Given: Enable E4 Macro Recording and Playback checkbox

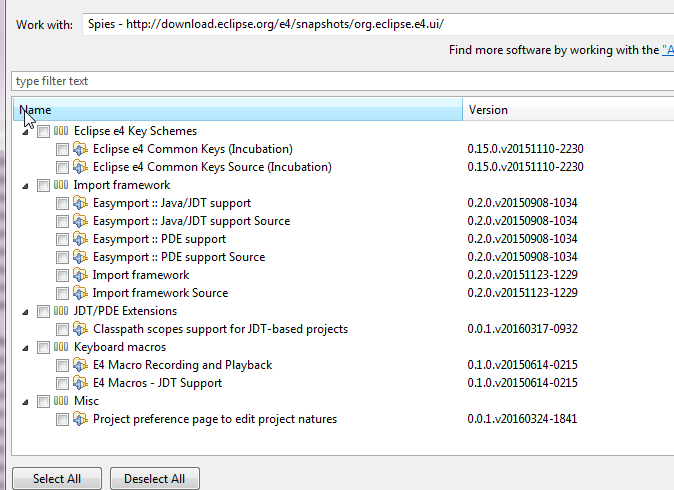Looking at the screenshot, I should click(62, 365).
